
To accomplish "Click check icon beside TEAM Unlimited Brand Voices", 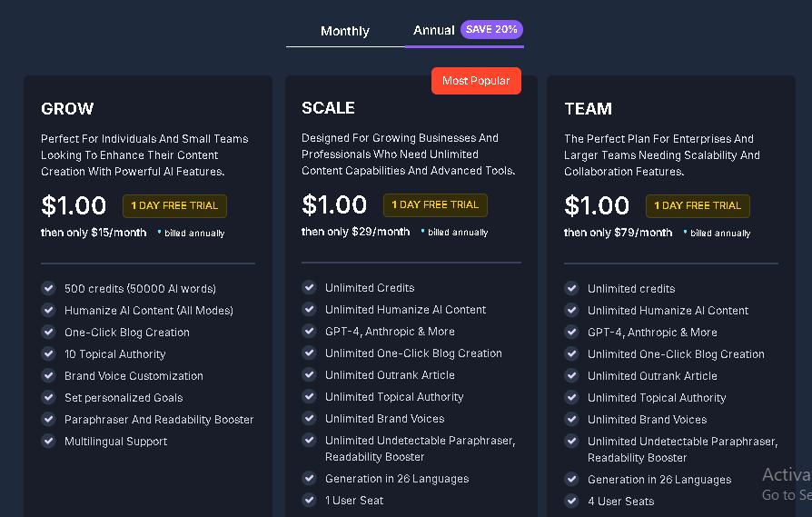I will (571, 419).
